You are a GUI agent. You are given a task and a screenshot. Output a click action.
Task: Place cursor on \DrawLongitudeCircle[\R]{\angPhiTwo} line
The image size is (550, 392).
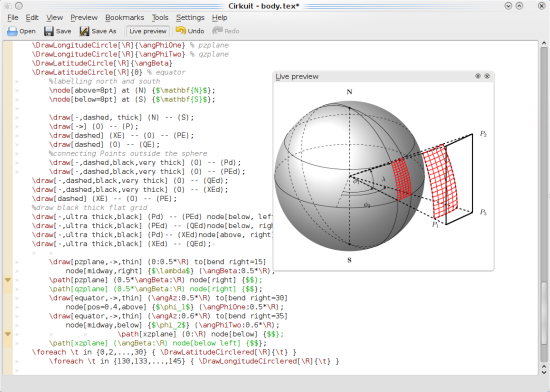point(130,54)
